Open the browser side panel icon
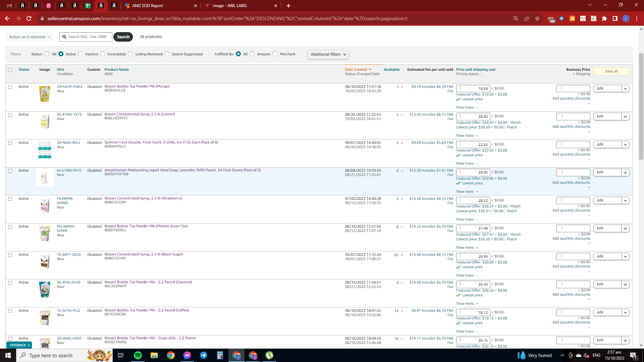This screenshot has height=362, width=644. (615, 18)
